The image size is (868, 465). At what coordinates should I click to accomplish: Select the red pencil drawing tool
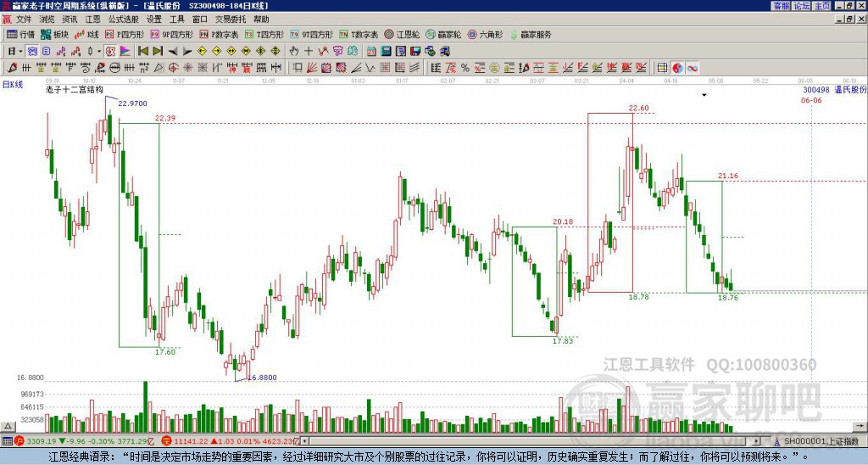tap(12, 68)
